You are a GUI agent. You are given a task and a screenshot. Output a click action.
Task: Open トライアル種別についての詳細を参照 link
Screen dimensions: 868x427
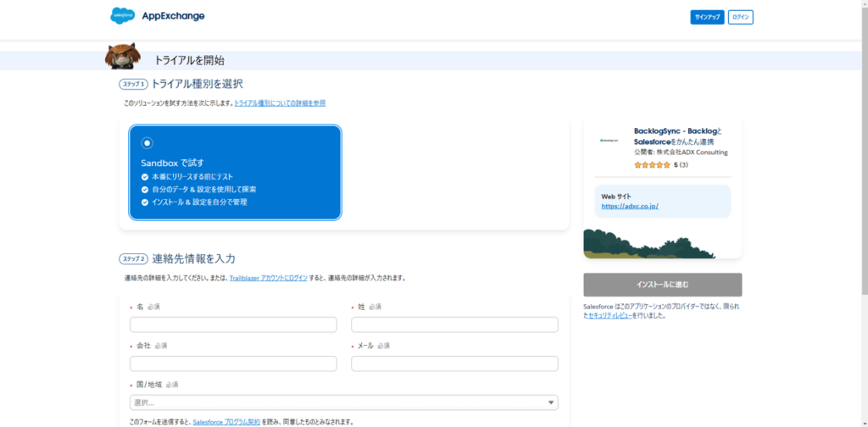280,103
